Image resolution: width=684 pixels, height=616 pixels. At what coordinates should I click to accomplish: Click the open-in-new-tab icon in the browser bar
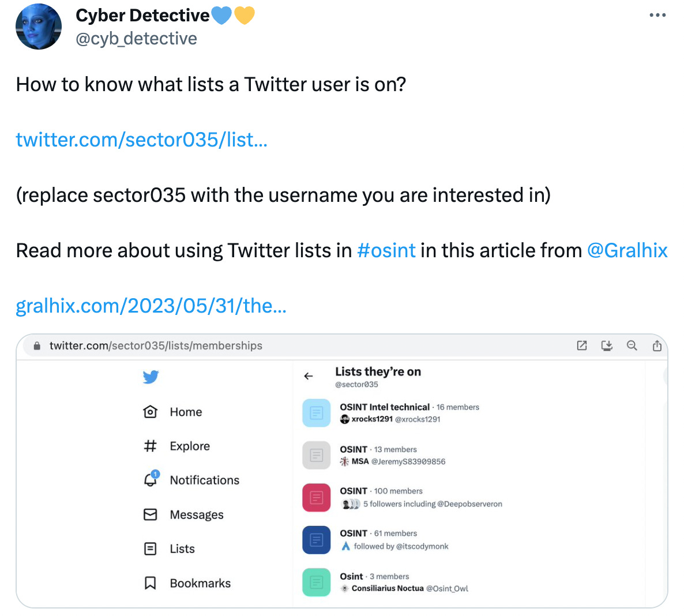point(582,345)
